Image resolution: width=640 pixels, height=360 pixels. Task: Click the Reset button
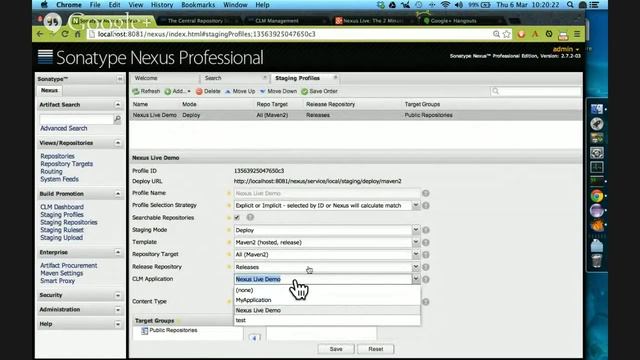[x=376, y=349]
